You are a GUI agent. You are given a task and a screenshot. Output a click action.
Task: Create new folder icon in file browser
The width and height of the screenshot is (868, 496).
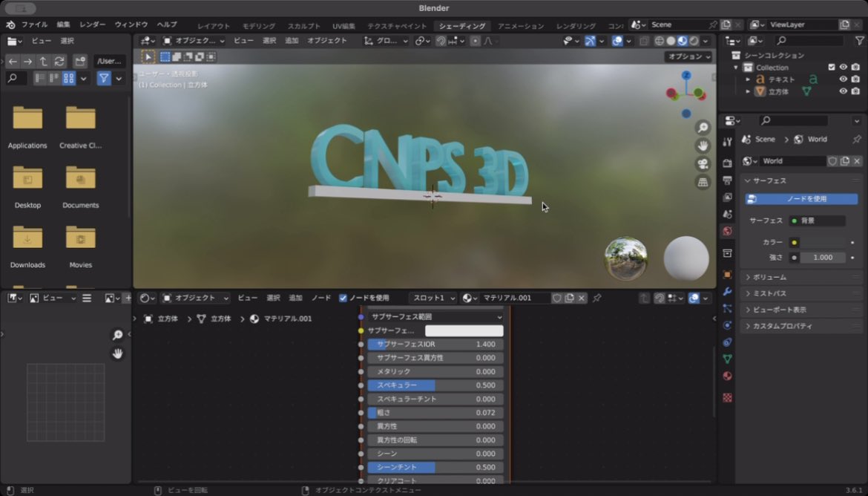[80, 62]
